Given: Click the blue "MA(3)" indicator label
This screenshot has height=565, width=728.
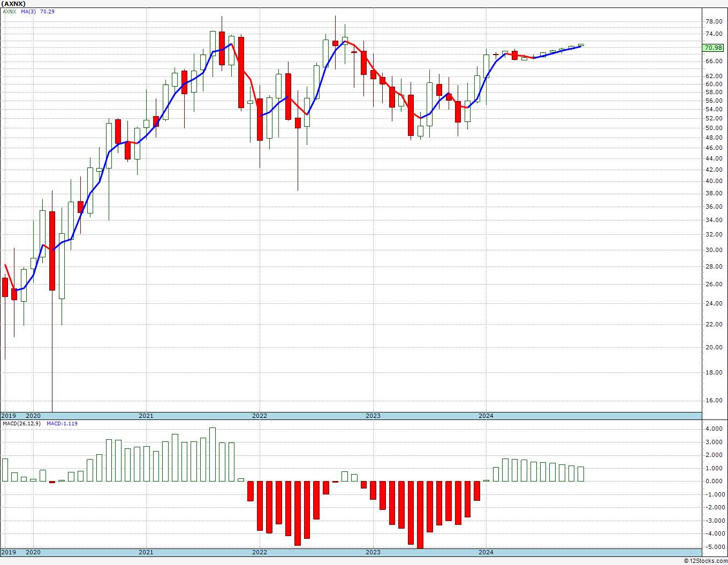Looking at the screenshot, I should (x=28, y=11).
